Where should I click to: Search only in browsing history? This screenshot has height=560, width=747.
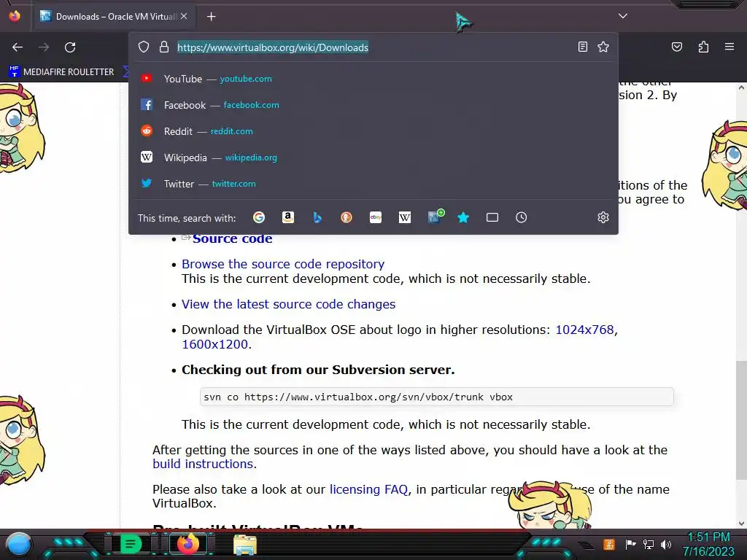521,217
